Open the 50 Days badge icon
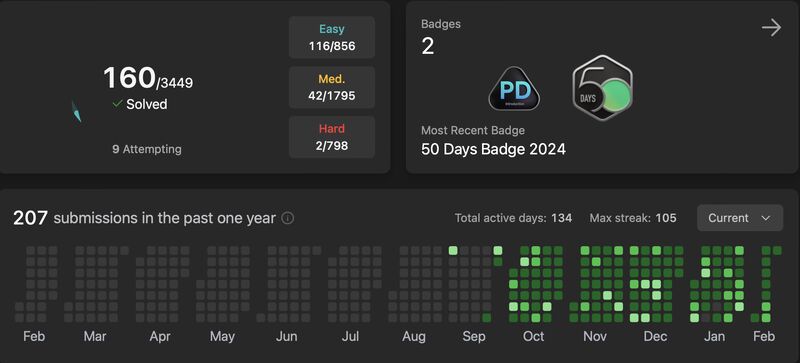Viewport: 800px width, 363px height. [x=603, y=88]
